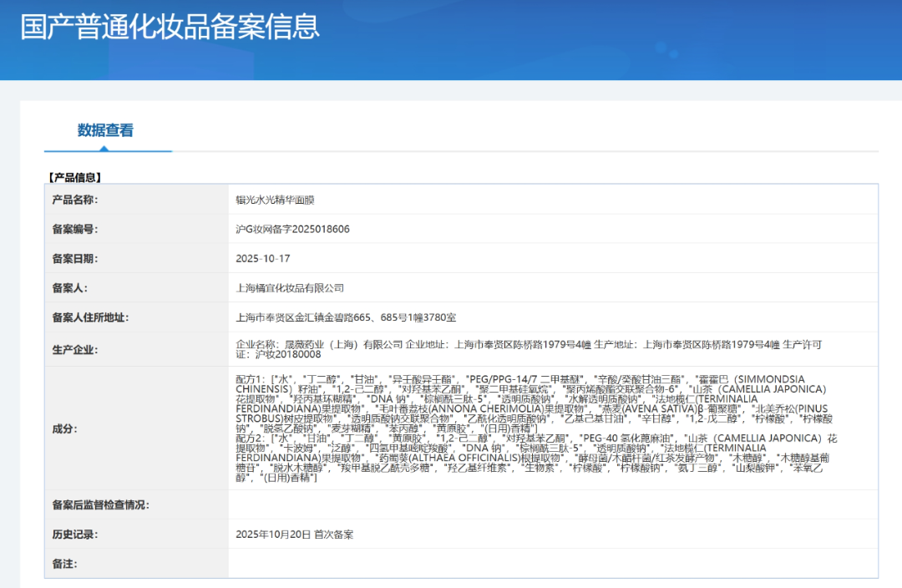902x588 pixels.
Task: Click the 生产企业 row label
Action: [74, 349]
